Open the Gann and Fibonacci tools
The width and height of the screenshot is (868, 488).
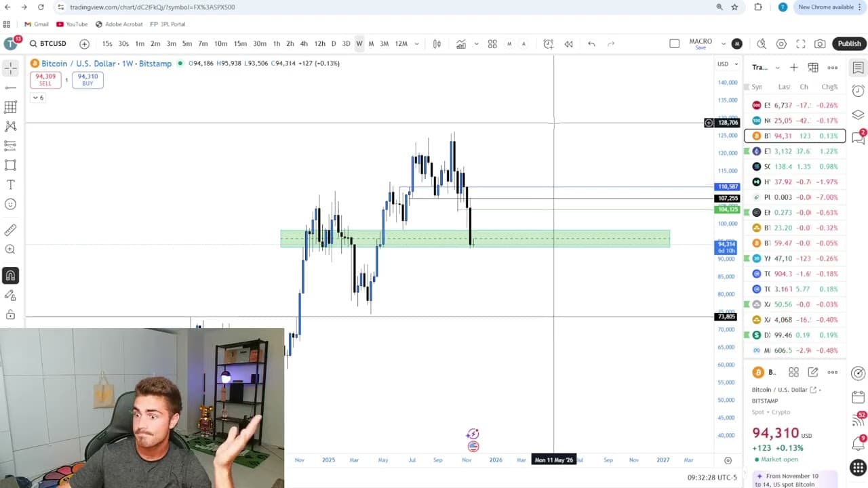[x=10, y=107]
